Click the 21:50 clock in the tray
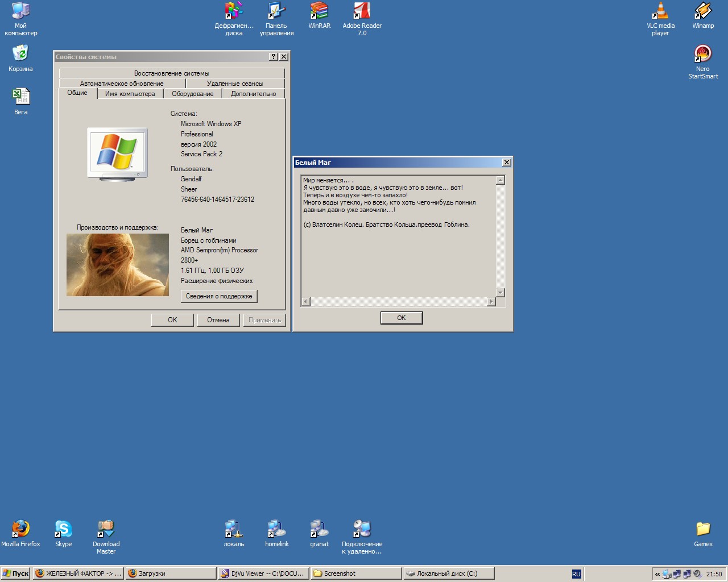 pos(714,574)
